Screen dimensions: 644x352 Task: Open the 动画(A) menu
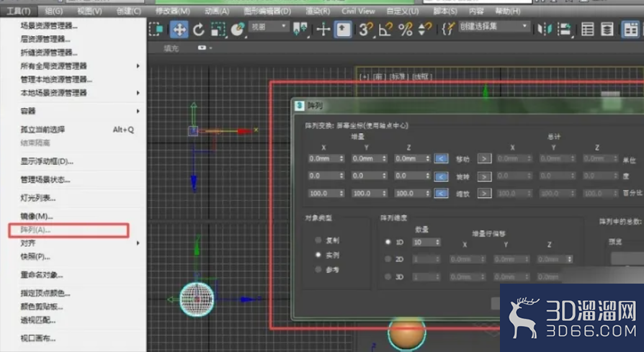point(217,11)
